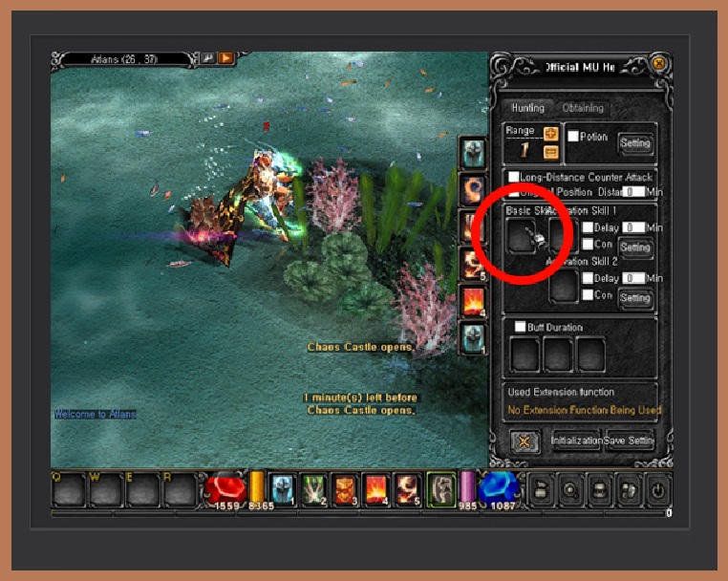Decrease Range with the minus button
The width and height of the screenshot is (728, 581).
pos(550,152)
